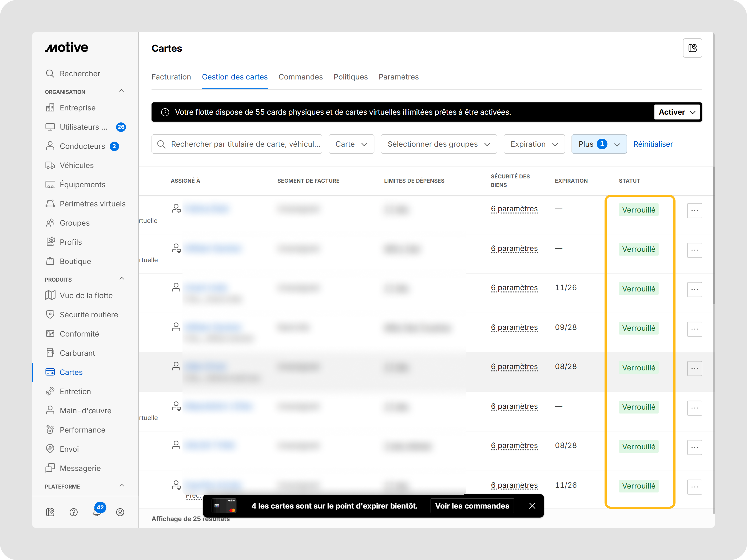Switch to the Politiques tab
This screenshot has height=560, width=747.
(351, 77)
